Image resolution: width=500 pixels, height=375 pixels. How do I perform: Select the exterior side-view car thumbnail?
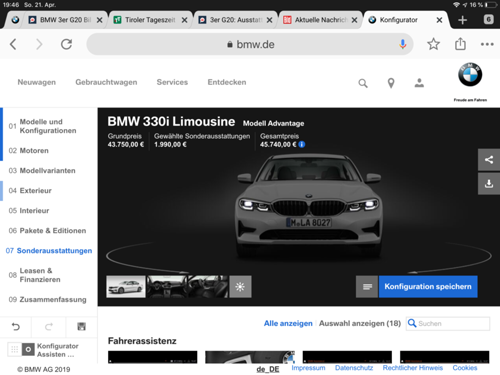point(126,286)
